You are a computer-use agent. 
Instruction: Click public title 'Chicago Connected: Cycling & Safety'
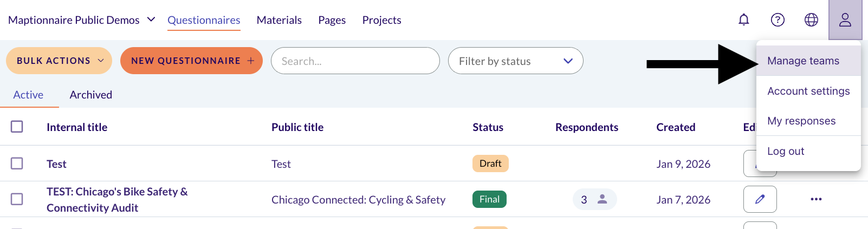[358, 200]
